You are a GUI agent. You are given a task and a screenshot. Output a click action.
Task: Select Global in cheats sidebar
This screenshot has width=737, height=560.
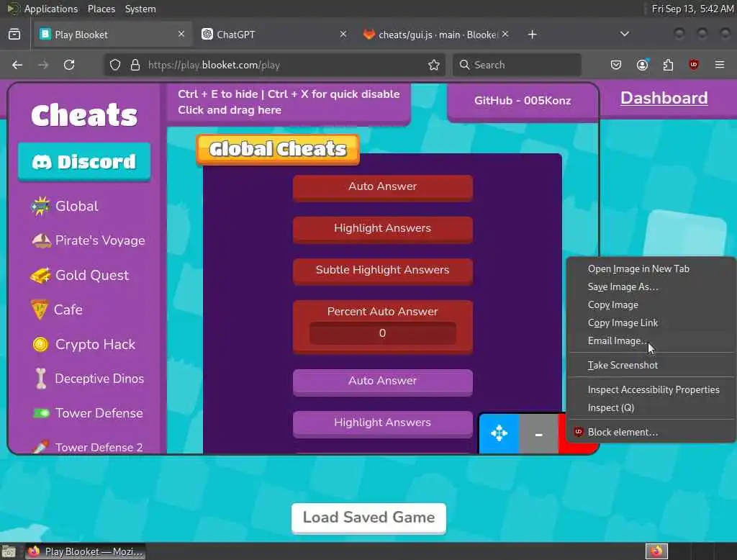65,206
